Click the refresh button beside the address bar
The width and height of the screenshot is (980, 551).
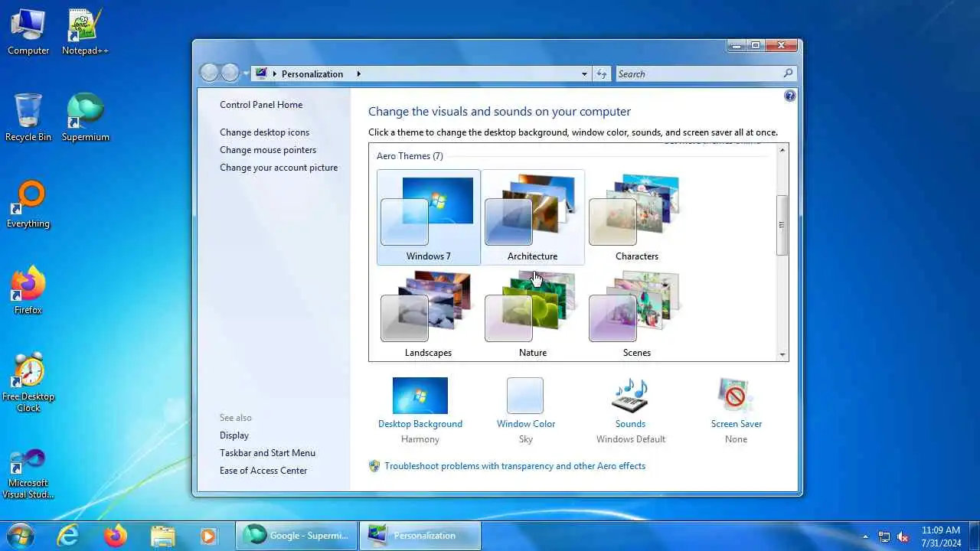(602, 73)
